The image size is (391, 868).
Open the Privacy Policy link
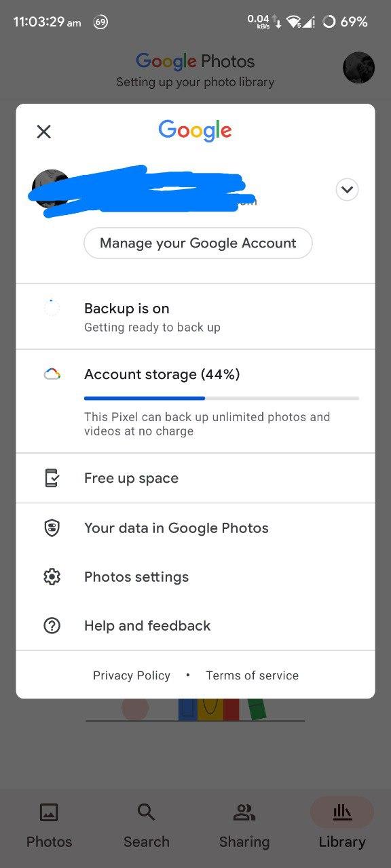[x=132, y=675]
